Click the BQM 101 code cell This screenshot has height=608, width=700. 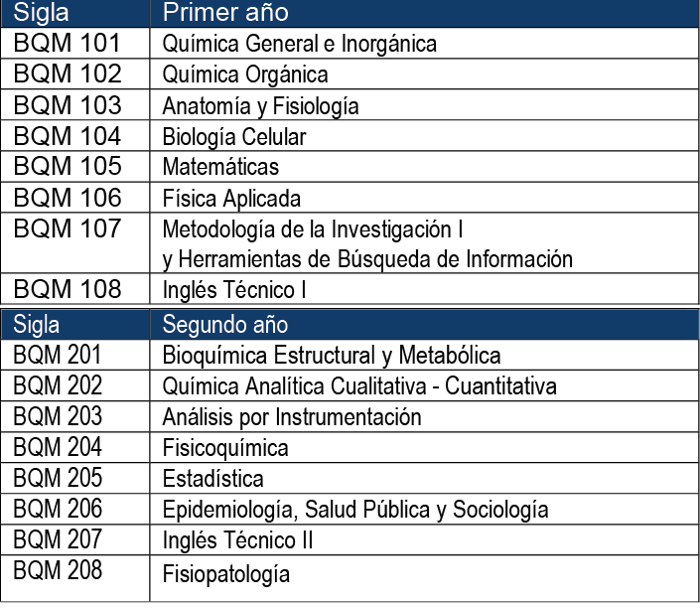[68, 44]
